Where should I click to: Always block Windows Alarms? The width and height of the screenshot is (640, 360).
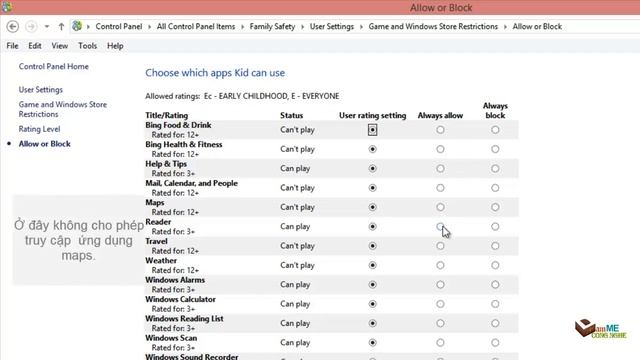point(495,284)
